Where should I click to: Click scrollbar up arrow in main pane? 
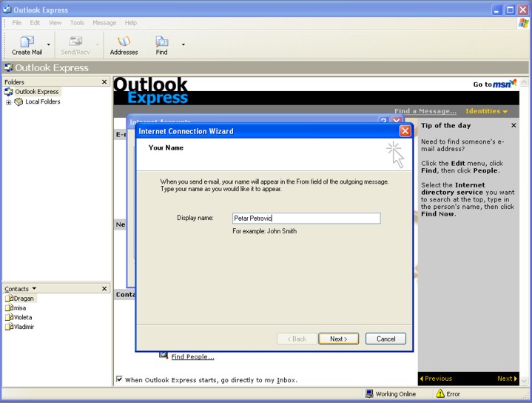point(524,82)
